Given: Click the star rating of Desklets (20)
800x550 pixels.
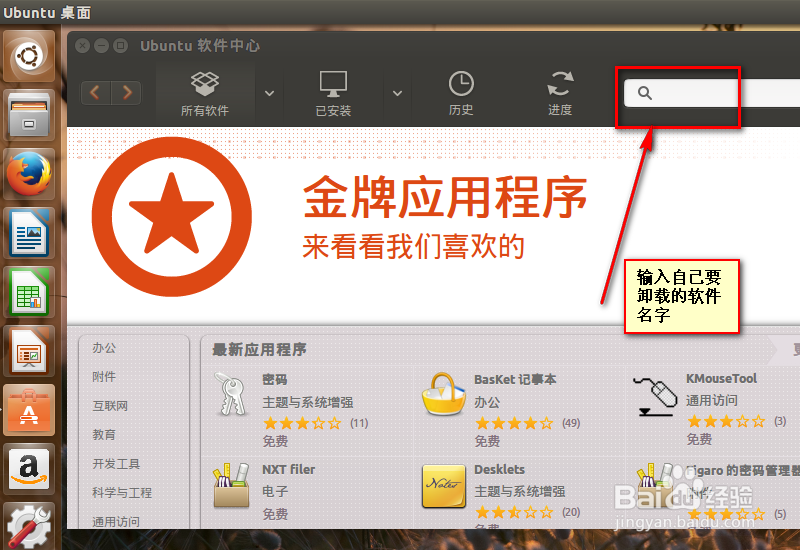Looking at the screenshot, I should tap(514, 512).
